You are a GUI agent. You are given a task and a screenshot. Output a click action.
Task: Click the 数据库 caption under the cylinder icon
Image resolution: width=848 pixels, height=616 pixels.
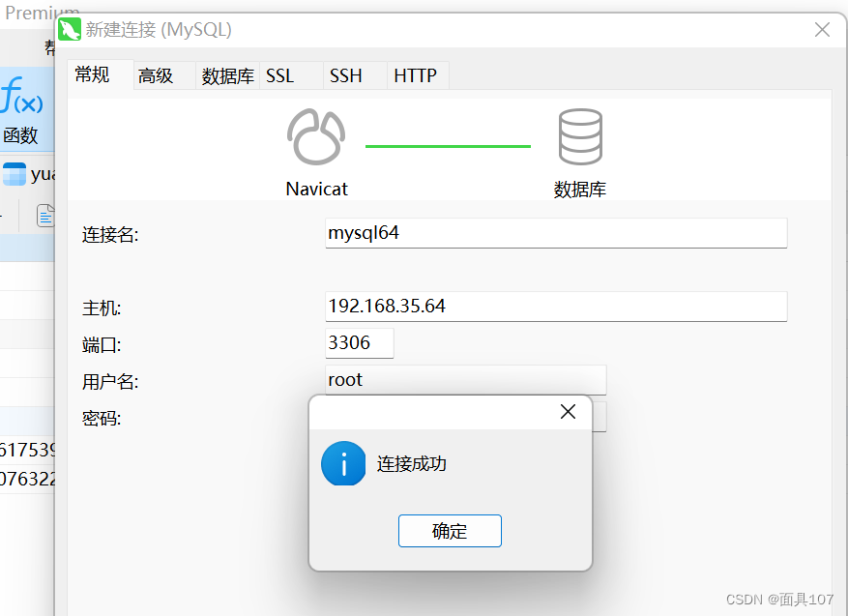click(580, 190)
